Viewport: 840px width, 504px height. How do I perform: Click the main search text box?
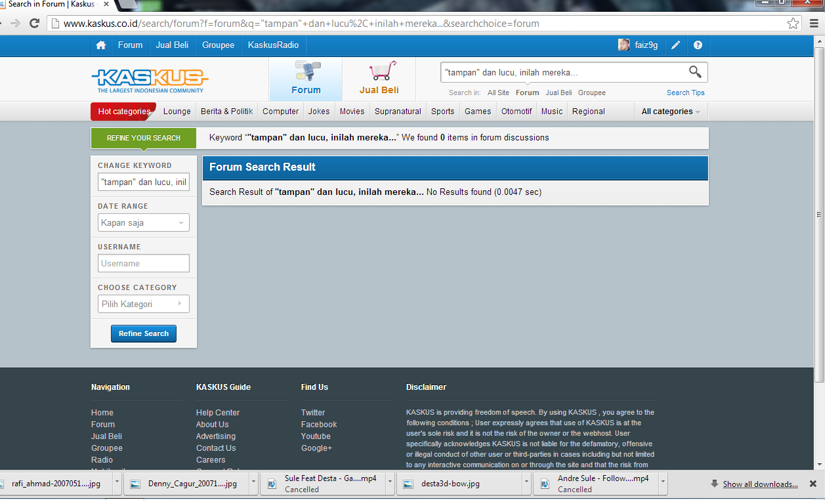point(564,72)
